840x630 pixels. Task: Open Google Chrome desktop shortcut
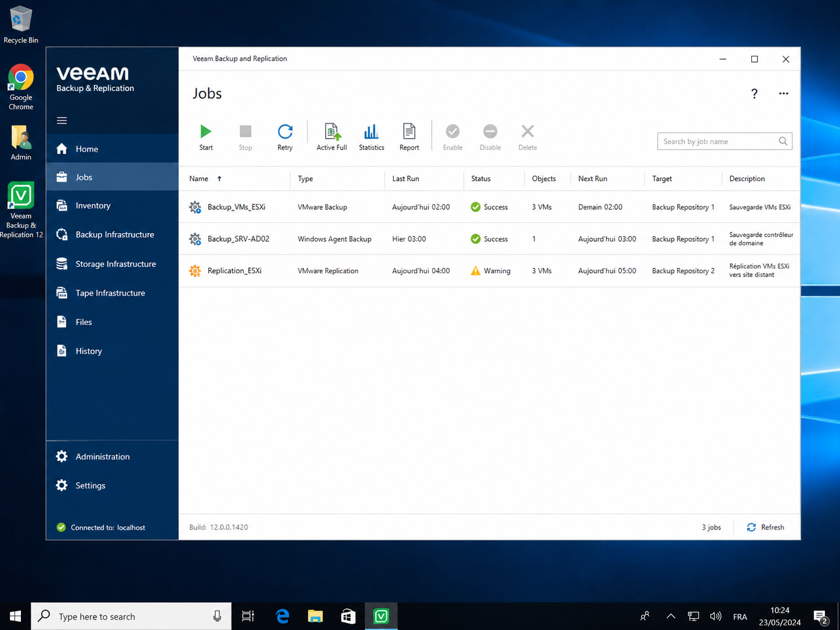coord(21,87)
